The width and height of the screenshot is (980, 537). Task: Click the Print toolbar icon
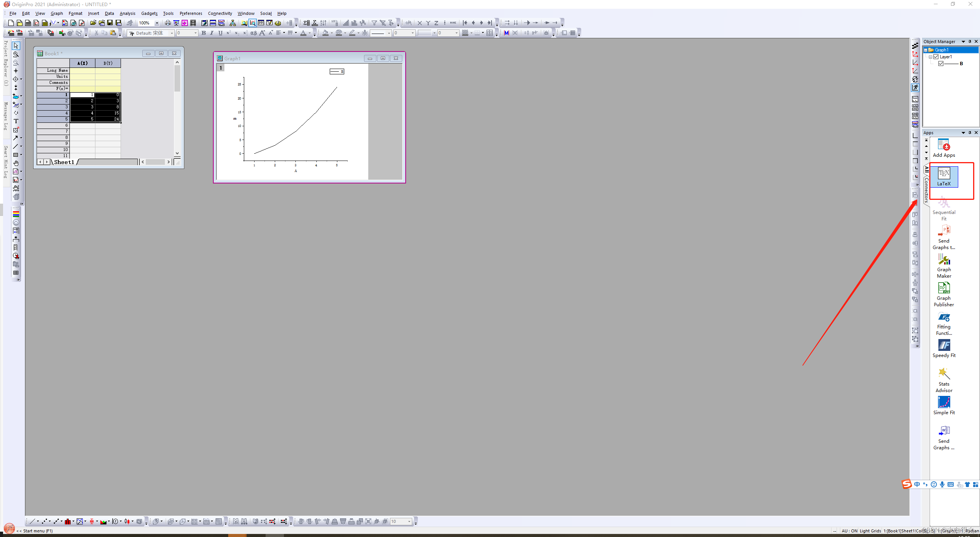click(x=168, y=23)
